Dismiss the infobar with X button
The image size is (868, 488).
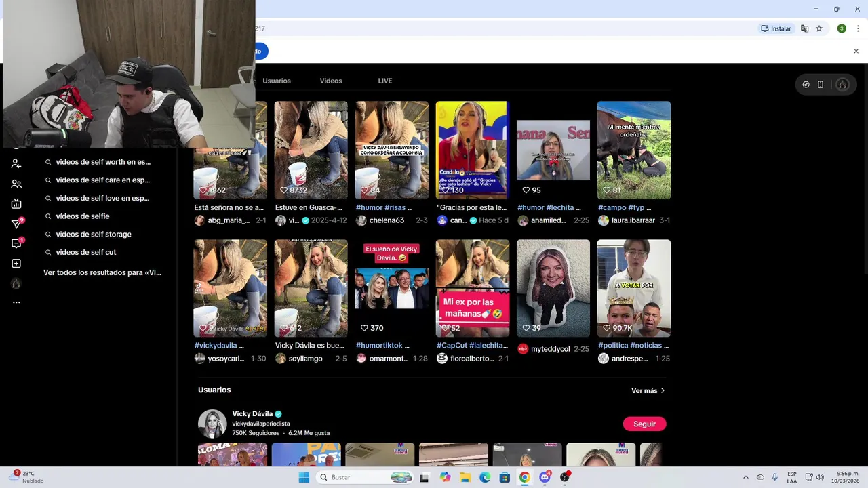(x=856, y=51)
